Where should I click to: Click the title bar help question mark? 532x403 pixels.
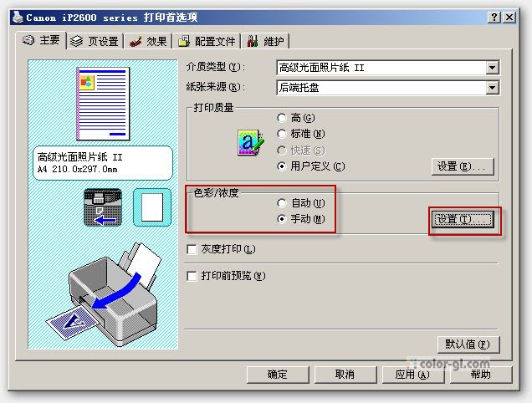pos(494,18)
